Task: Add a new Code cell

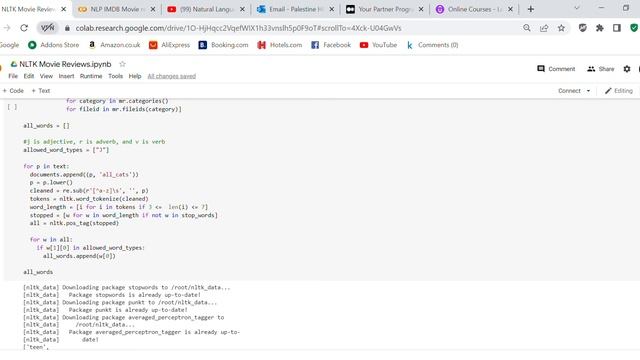Action: pyautogui.click(x=13, y=91)
